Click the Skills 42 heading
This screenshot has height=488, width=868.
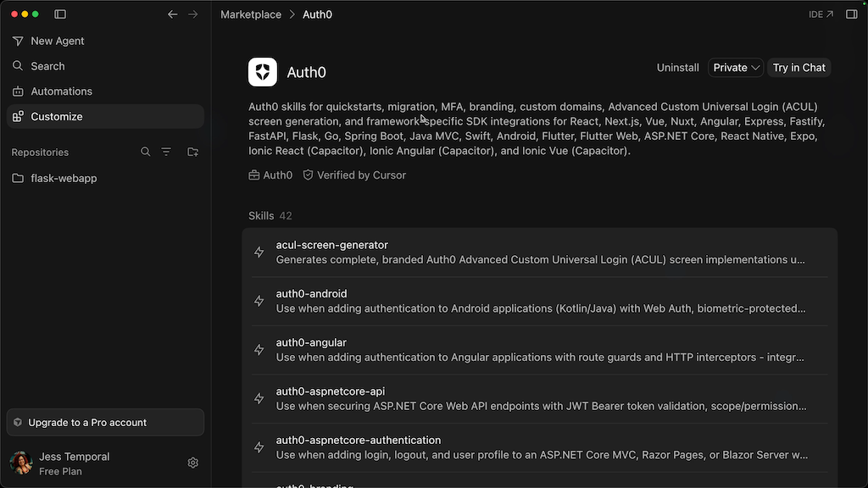click(x=270, y=216)
